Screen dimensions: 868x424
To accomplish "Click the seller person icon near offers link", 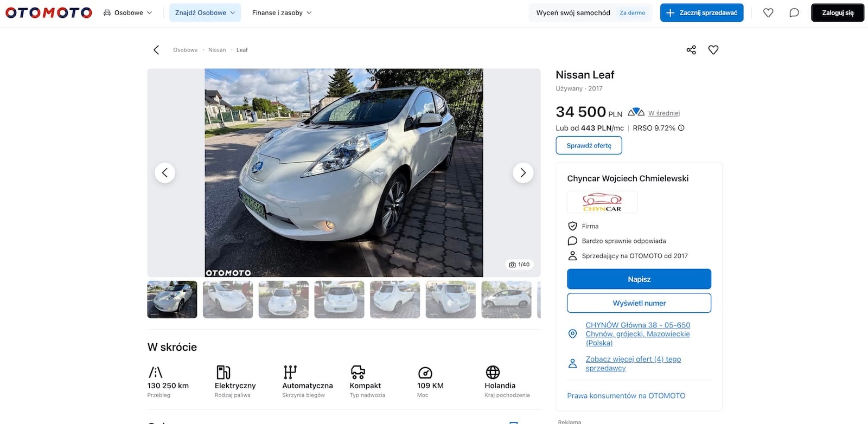I will 572,363.
